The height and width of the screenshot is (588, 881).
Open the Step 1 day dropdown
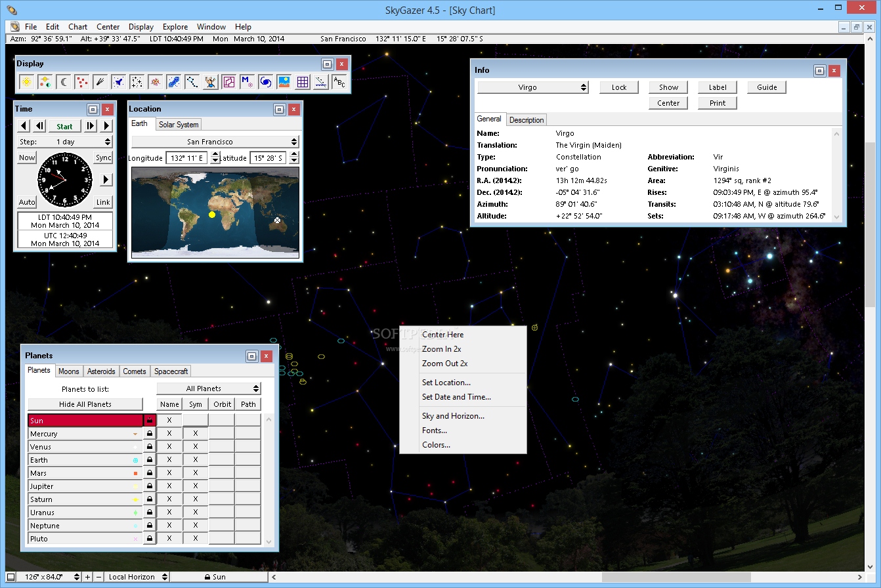pyautogui.click(x=65, y=142)
